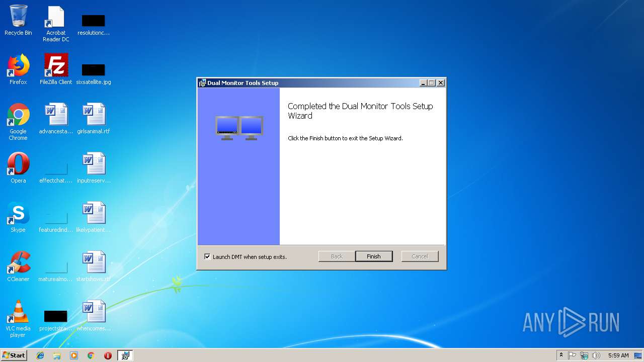Open the Recycle Bin desktop icon
The width and height of the screenshot is (644, 362).
tap(18, 21)
